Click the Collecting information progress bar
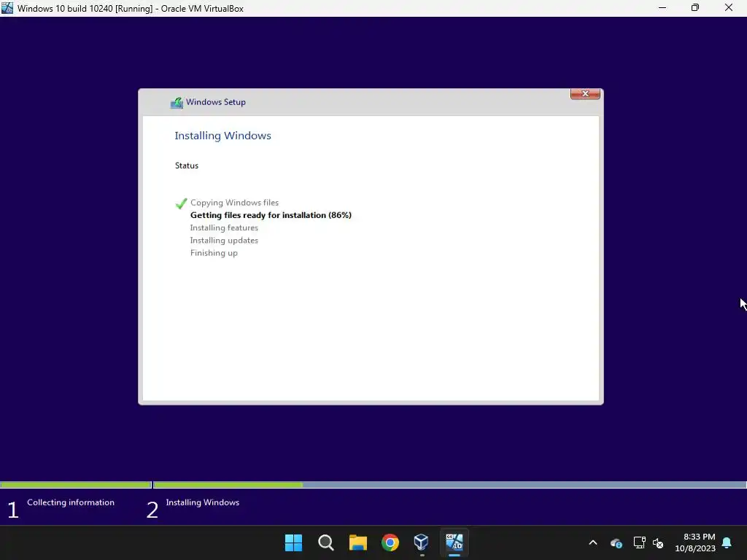 (x=75, y=485)
